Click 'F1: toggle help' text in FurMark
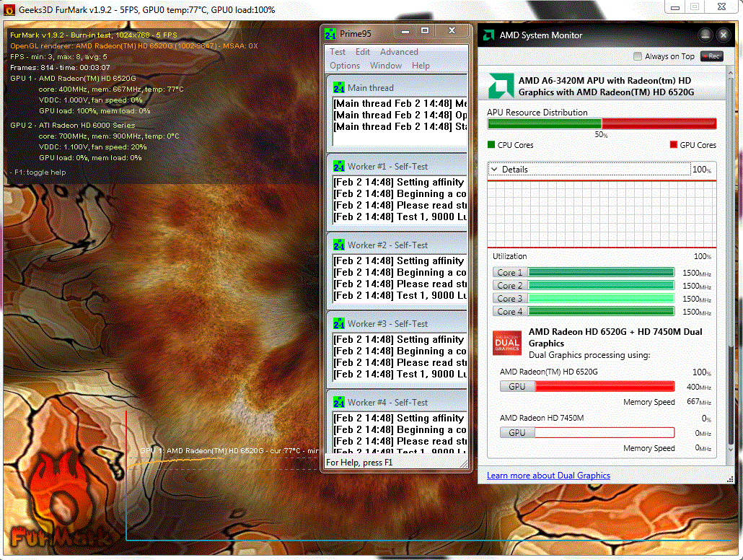 40,172
